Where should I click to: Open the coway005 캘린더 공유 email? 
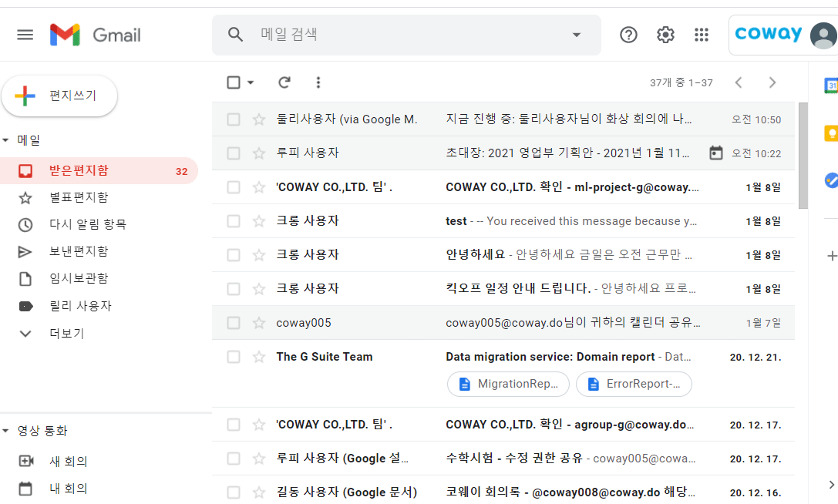coord(503,323)
